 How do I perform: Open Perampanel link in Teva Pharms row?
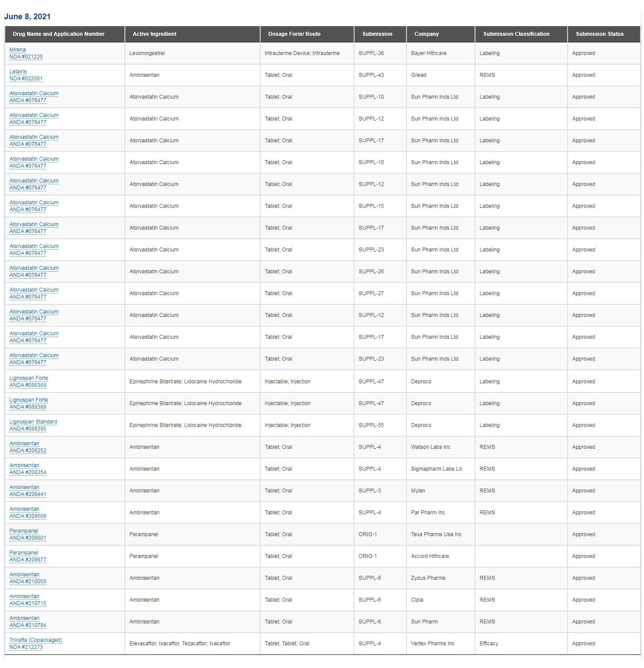tap(24, 531)
